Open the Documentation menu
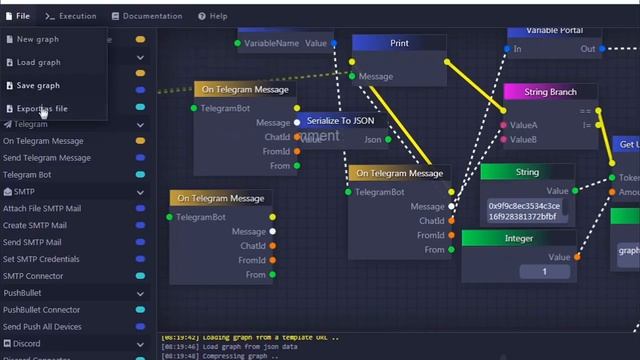Viewport: 640px width, 360px height. point(147,16)
